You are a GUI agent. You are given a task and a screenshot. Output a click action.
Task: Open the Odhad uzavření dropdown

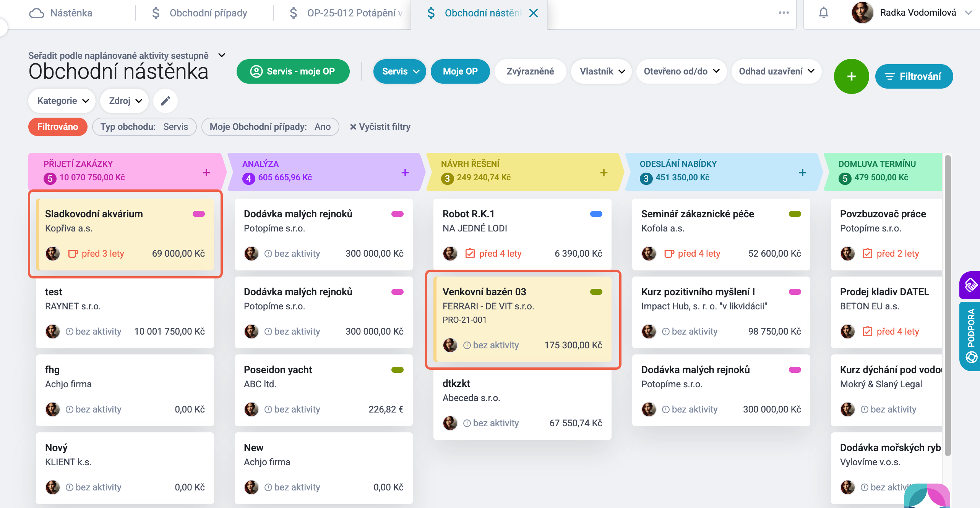776,71
